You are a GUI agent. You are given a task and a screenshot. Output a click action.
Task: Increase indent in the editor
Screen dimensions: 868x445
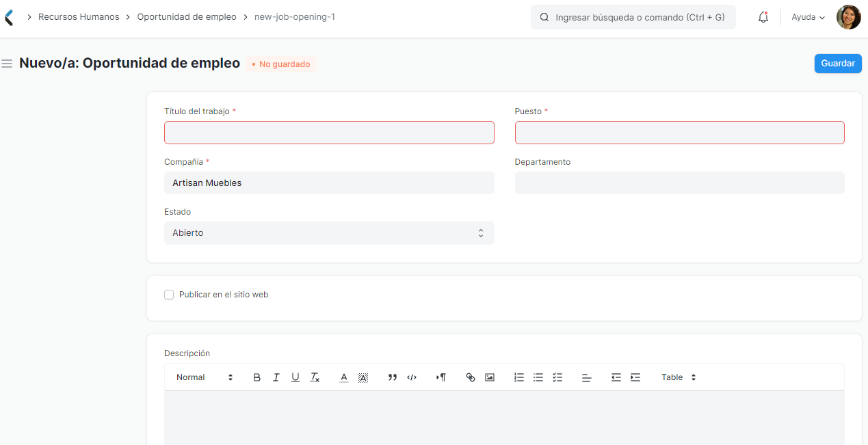point(635,377)
